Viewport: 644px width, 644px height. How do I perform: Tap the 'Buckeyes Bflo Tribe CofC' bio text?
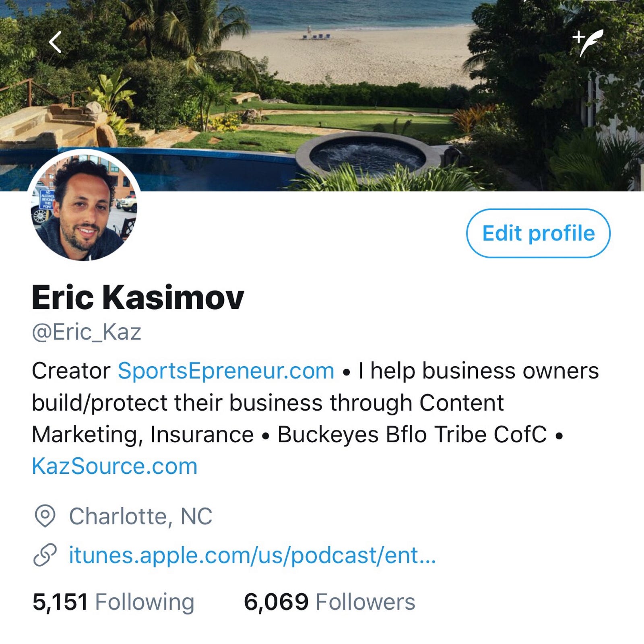click(x=412, y=435)
